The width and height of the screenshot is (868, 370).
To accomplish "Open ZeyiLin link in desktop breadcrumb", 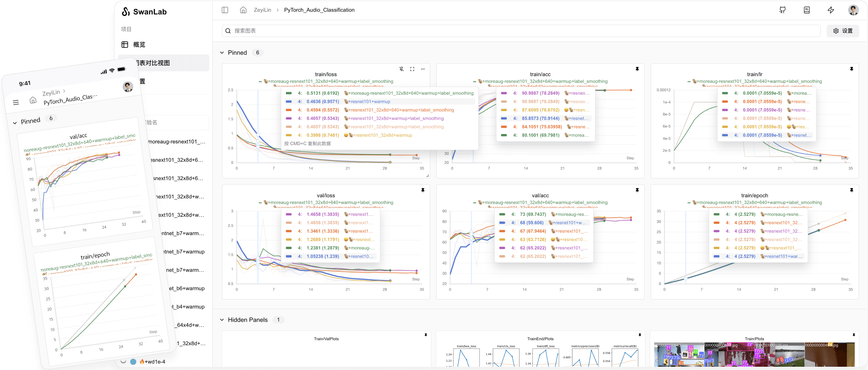I will (262, 10).
